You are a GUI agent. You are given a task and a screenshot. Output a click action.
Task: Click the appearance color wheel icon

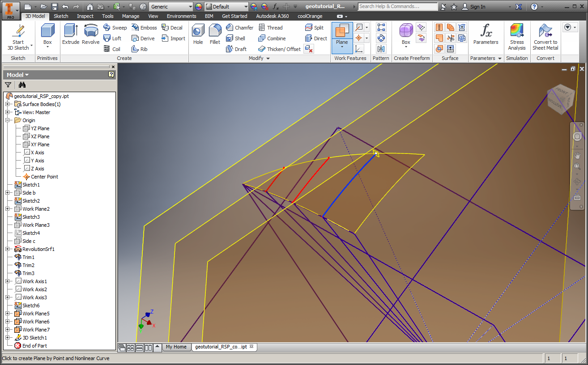199,7
